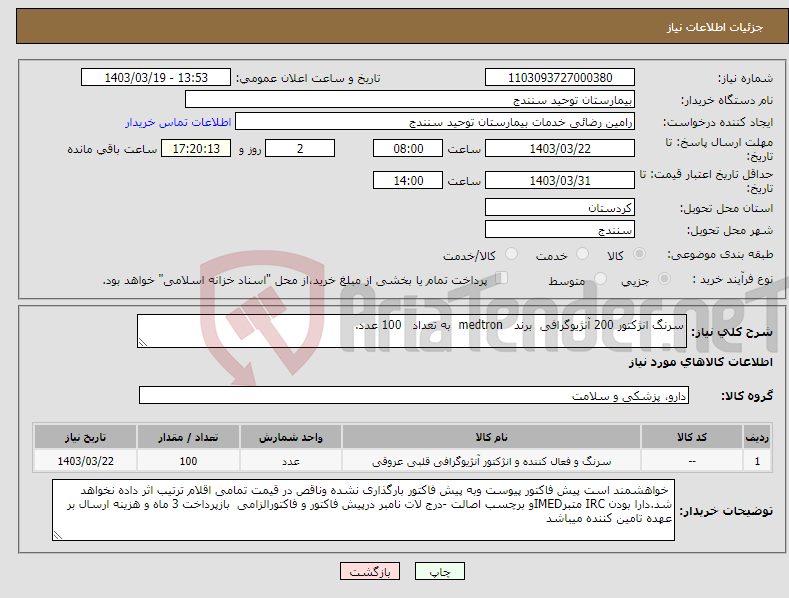Click the resize handle of the buyer notes area
Viewport: 789px width, 598px height.
(58, 535)
